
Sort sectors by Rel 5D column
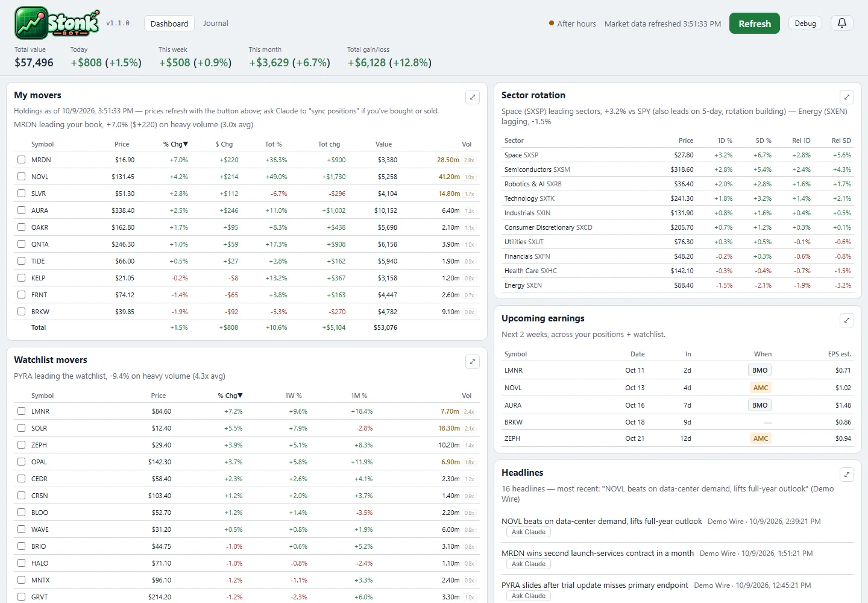pos(841,140)
